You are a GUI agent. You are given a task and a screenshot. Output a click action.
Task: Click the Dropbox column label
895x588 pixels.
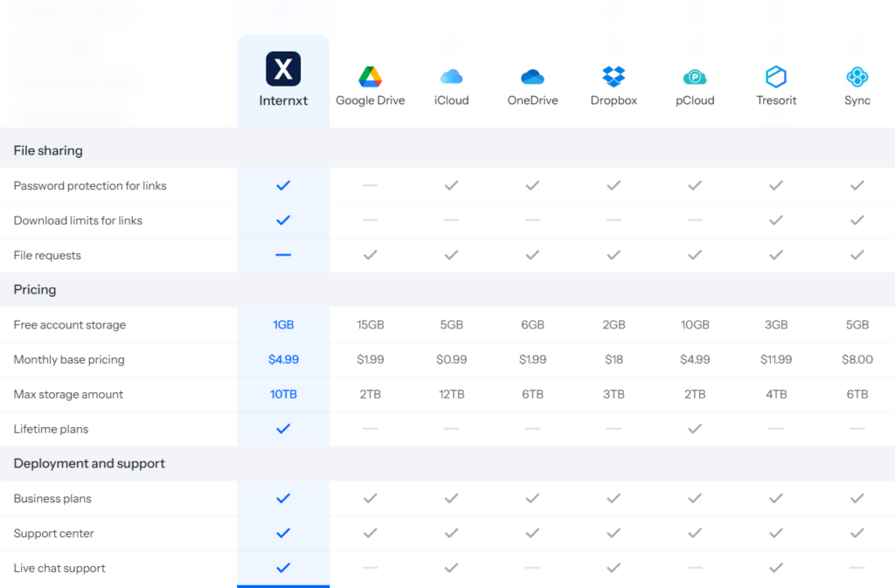point(614,100)
